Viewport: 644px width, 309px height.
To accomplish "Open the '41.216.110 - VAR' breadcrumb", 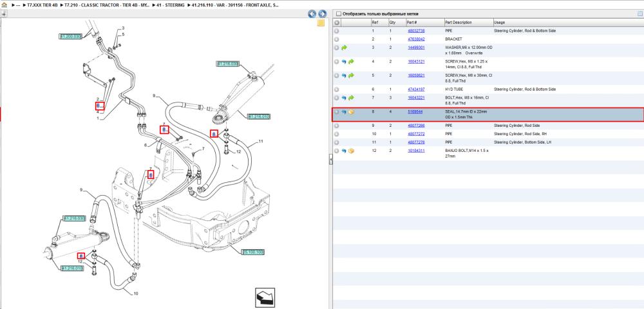I will [x=234, y=6].
